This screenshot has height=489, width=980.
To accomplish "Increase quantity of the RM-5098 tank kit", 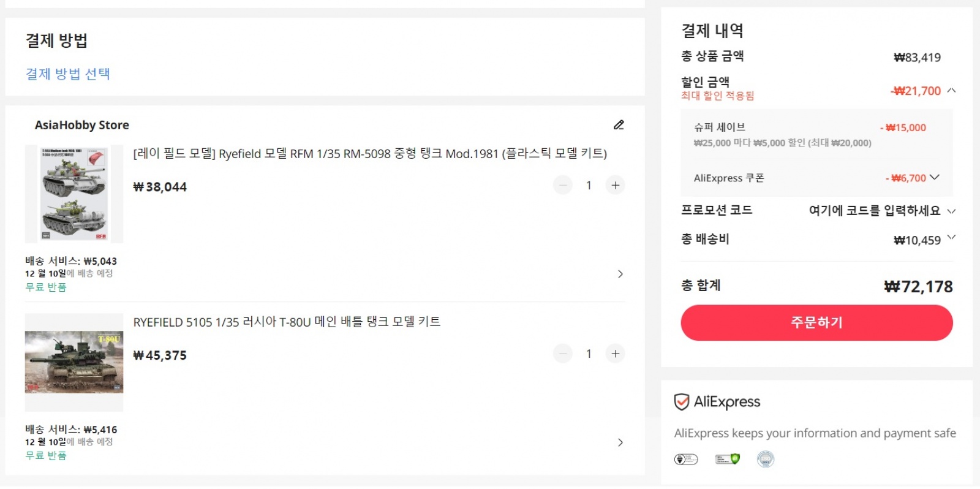I will click(x=615, y=185).
